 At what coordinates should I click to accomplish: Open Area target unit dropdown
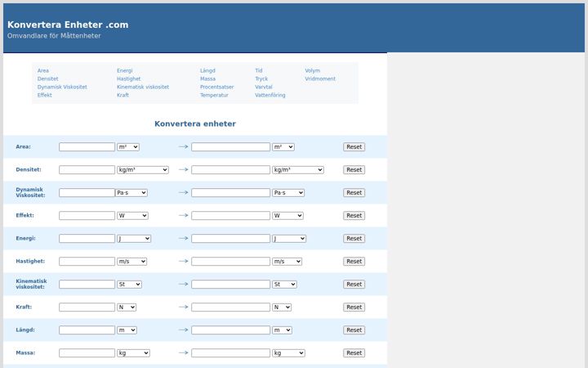[x=283, y=147]
